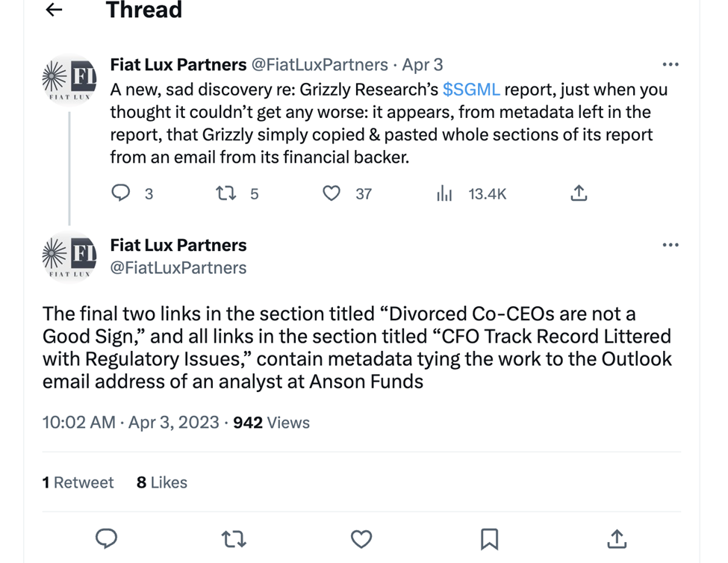The width and height of the screenshot is (728, 563).
Task: Reply to the first tweet with 3 comments
Action: (121, 193)
